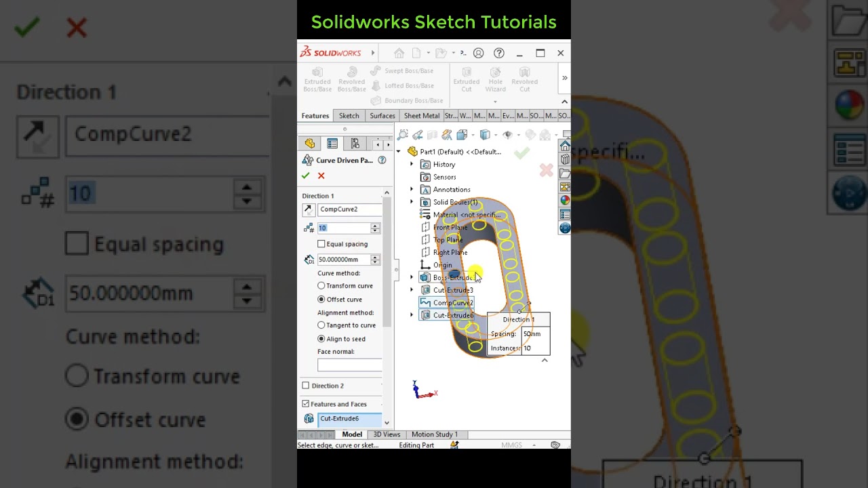
Task: Reverse Direction 1 with the arrow icon
Action: [309, 209]
